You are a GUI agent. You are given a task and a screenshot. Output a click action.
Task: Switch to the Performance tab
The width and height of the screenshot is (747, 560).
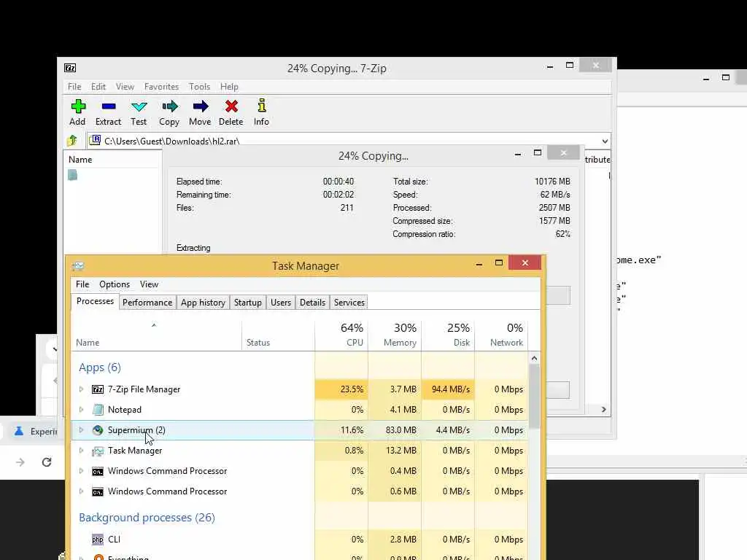(147, 303)
